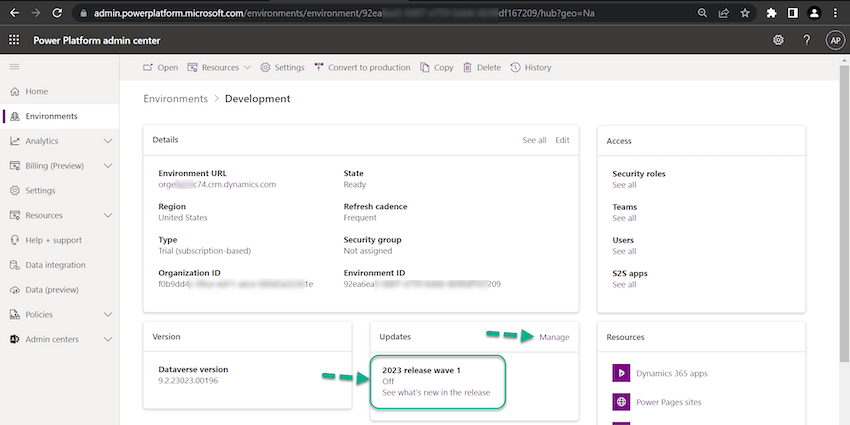Open the environment URL link

tap(217, 184)
